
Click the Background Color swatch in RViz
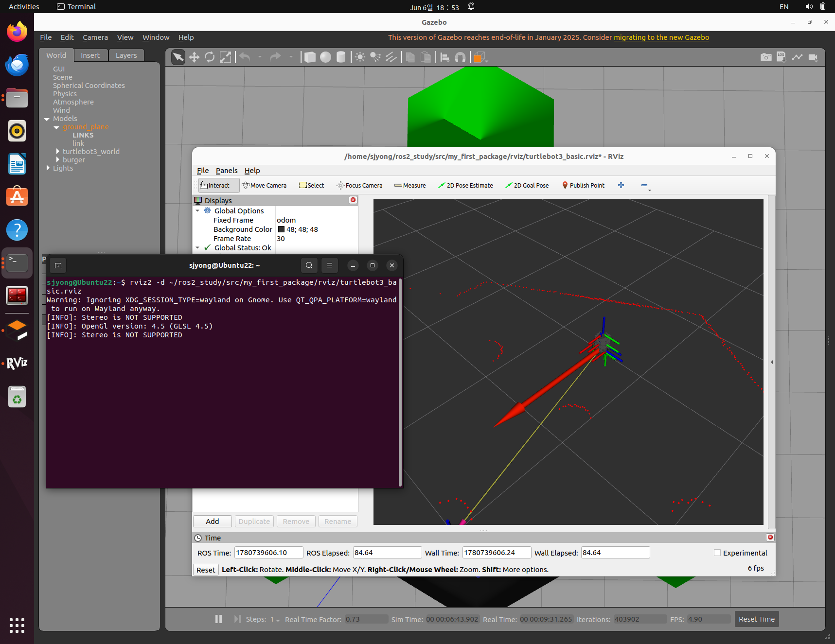281,229
